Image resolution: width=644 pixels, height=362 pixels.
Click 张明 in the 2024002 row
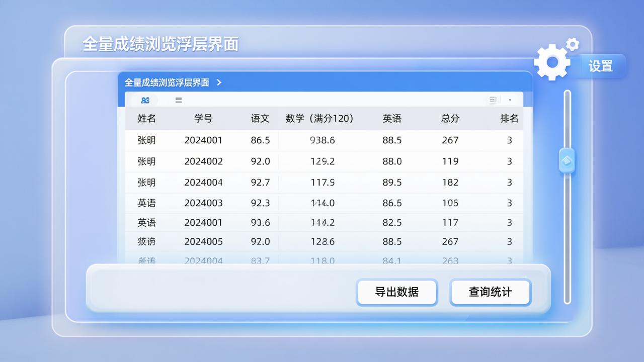(x=146, y=161)
